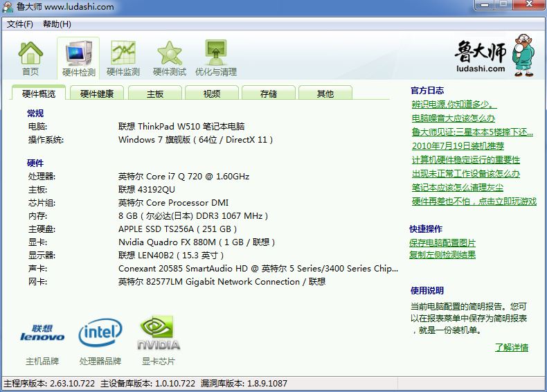This screenshot has height=392, width=547.
Task: Select the text 联想 ThinkPad W510 笔记本电脑
Action: [x=181, y=126]
